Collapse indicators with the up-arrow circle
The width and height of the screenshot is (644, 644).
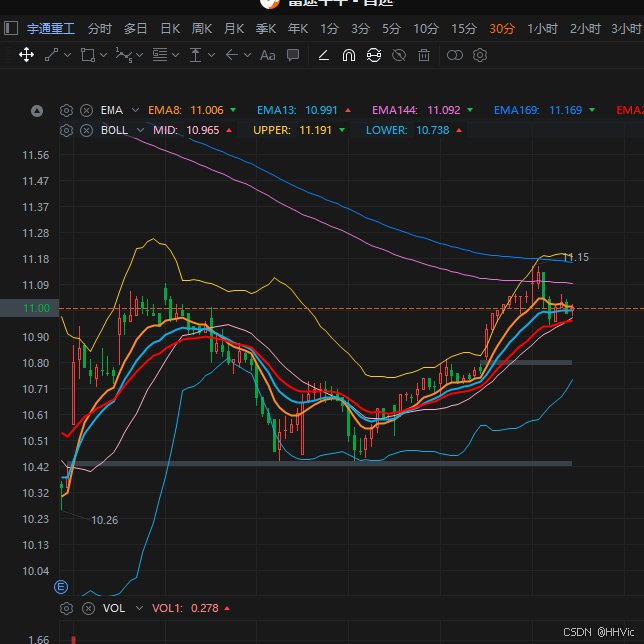(x=37, y=110)
